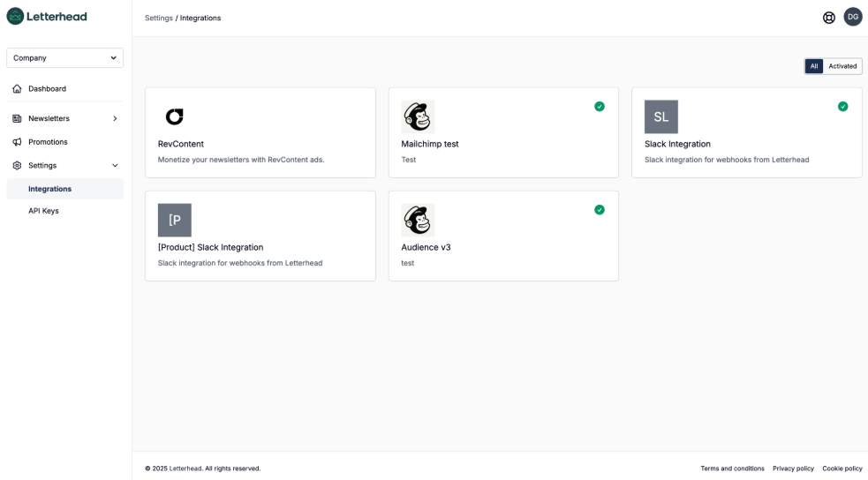Open the Company dropdown selector

(x=64, y=58)
